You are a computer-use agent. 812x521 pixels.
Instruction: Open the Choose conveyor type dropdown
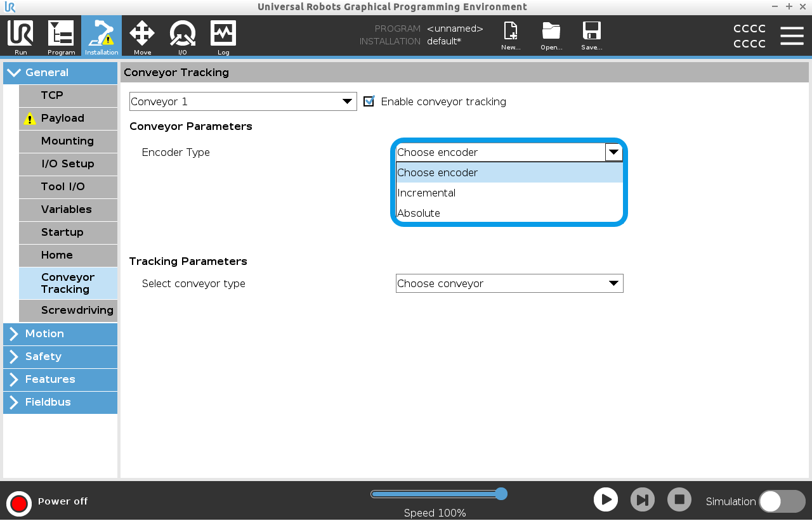pyautogui.click(x=509, y=283)
